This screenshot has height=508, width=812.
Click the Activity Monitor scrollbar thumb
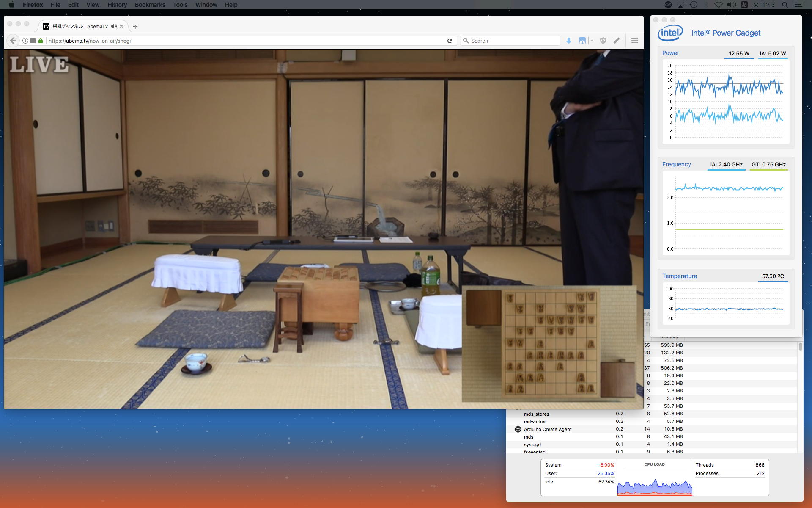800,346
